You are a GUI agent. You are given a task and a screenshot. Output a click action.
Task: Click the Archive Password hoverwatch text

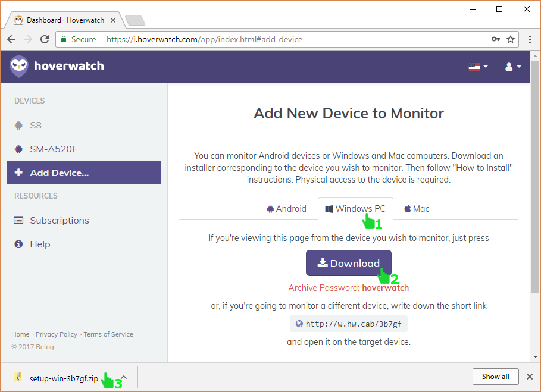(x=349, y=288)
